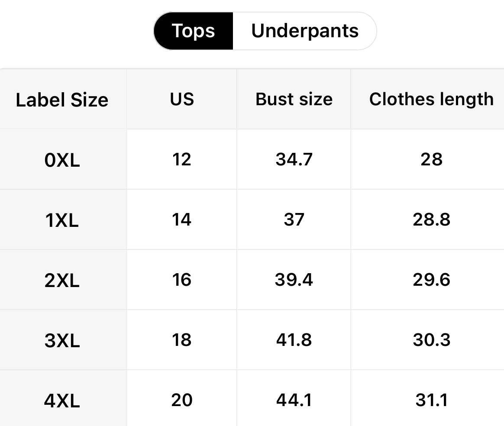Click the 44.1 bust size value
504x426 pixels.
294,400
